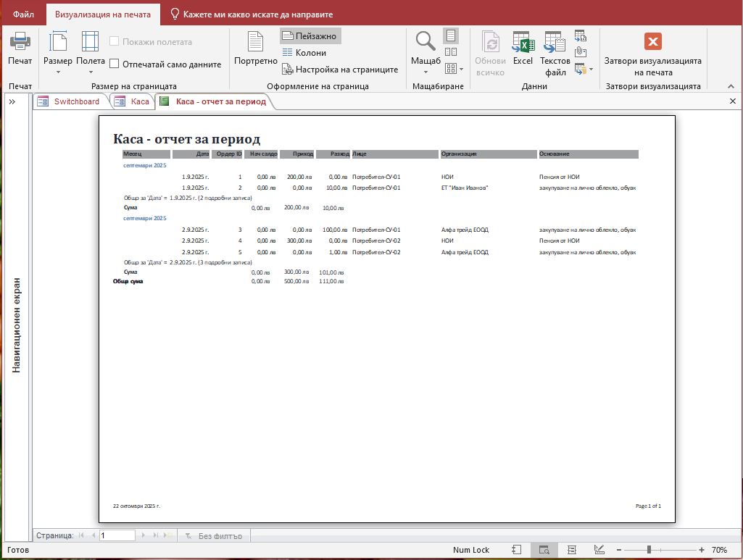Click the PDF or XPS export icon
Image resolution: width=743 pixels, height=560 pixels.
pyautogui.click(x=580, y=35)
